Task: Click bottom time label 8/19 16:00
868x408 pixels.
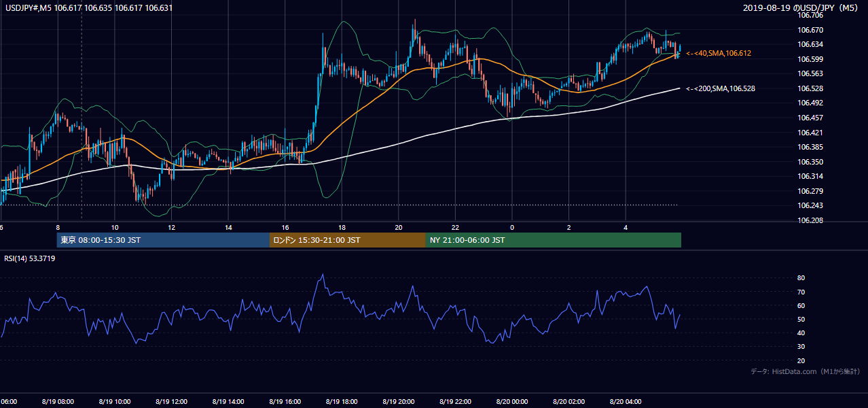Action: 285,402
